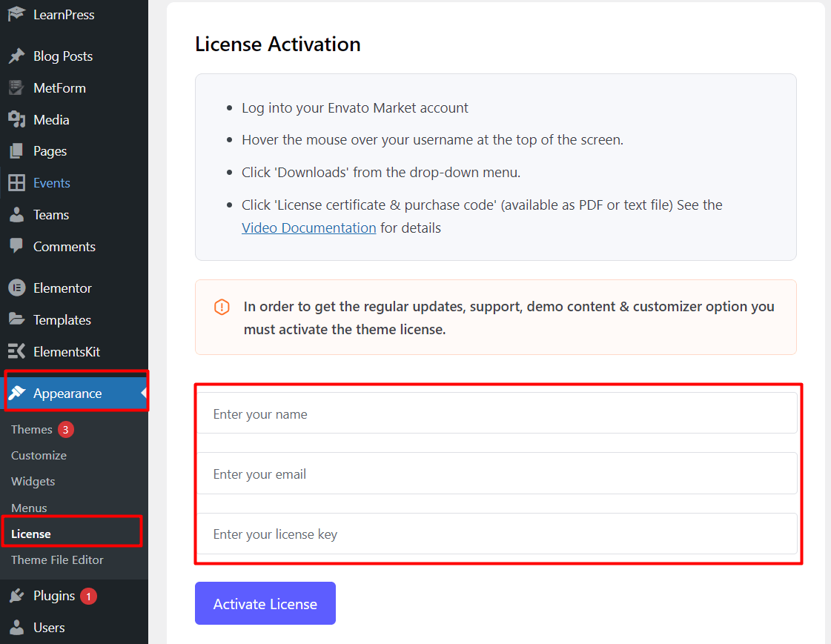
Task: Open the LearnPress graduation cap icon
Action: pyautogui.click(x=16, y=13)
